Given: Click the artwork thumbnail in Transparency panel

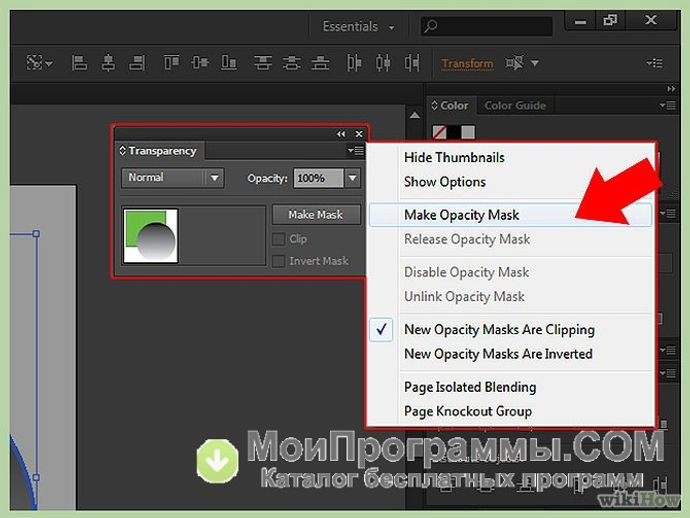Looking at the screenshot, I should tap(150, 235).
